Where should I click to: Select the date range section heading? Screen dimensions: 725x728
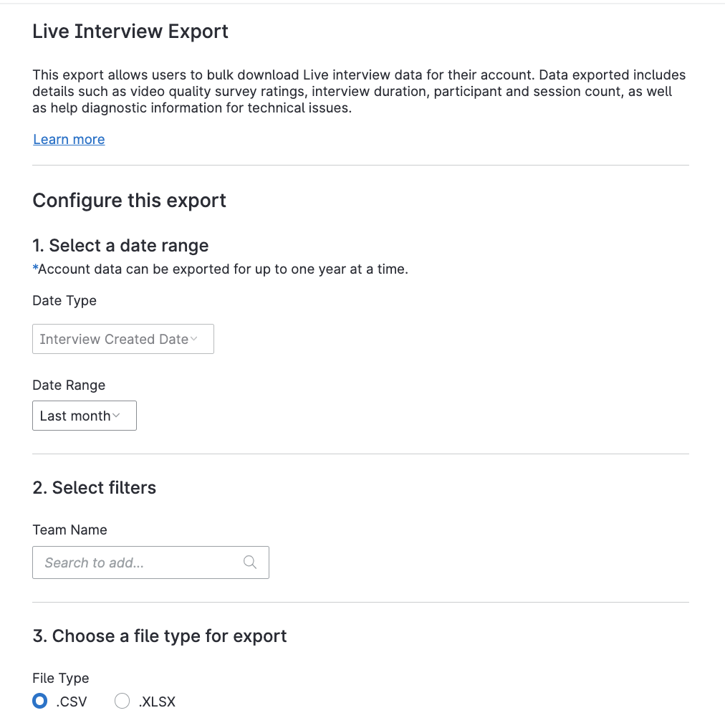(120, 245)
